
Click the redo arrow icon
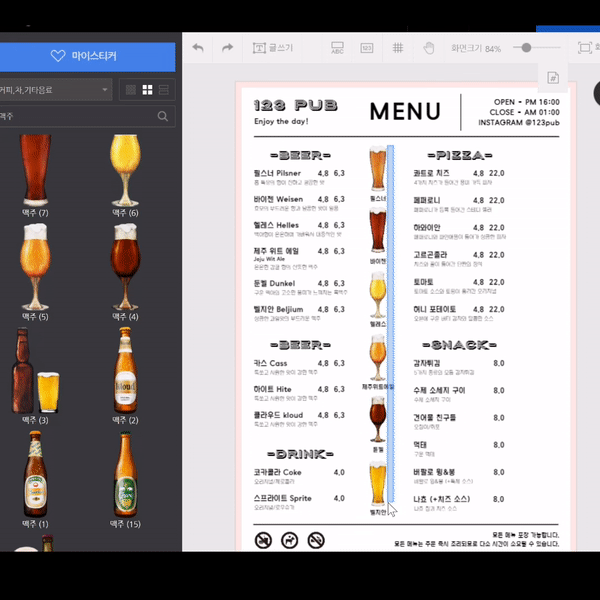tap(228, 48)
